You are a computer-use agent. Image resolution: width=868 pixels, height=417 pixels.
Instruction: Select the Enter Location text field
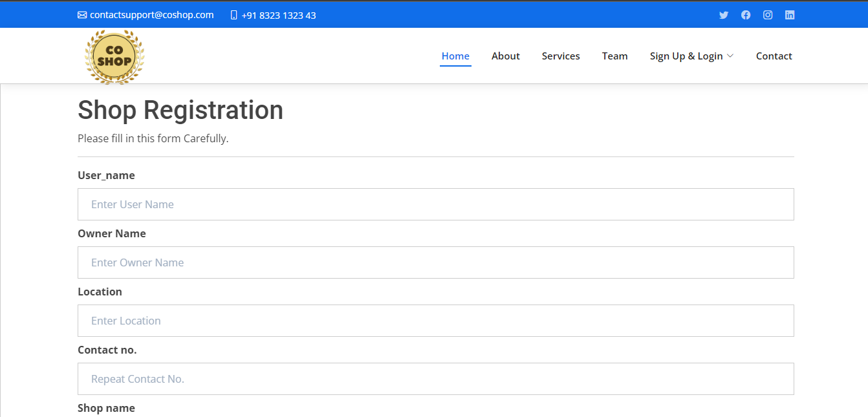tap(436, 321)
